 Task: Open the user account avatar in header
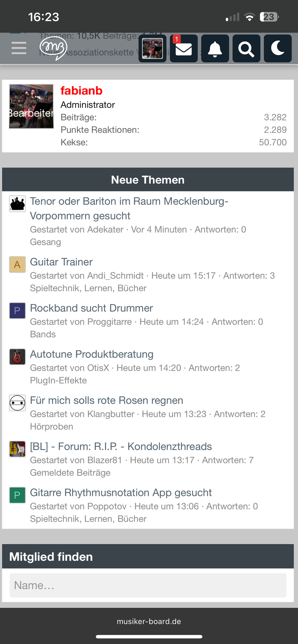(x=152, y=49)
